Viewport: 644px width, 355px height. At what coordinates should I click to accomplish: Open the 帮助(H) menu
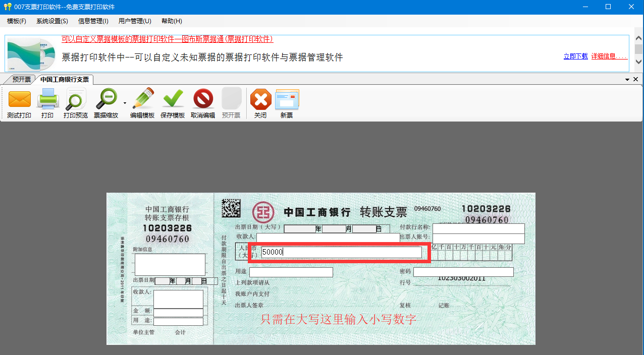(x=171, y=21)
